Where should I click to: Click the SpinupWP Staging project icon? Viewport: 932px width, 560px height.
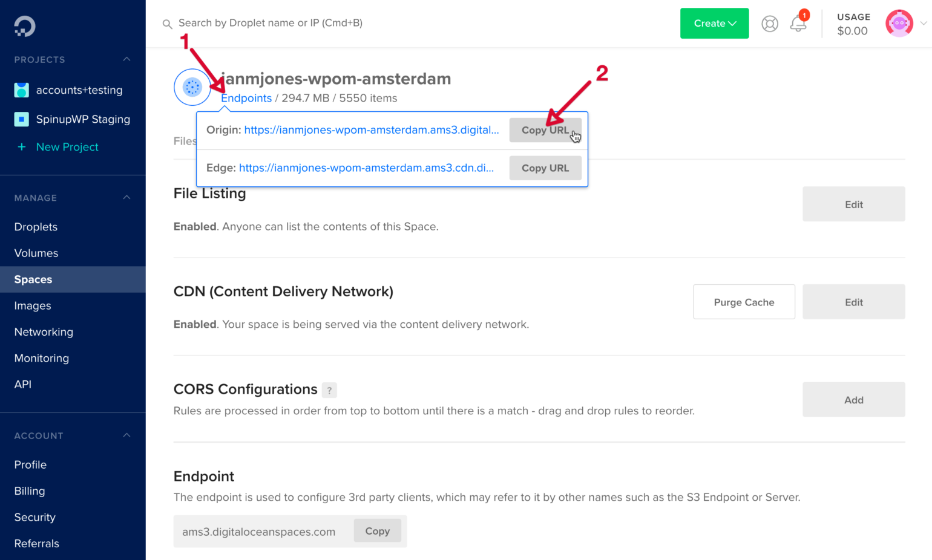coord(22,119)
